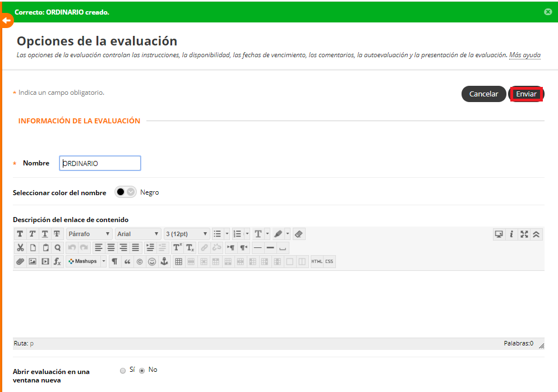Open the 3 (12pt) size dropdown
The width and height of the screenshot is (558, 392).
click(187, 234)
